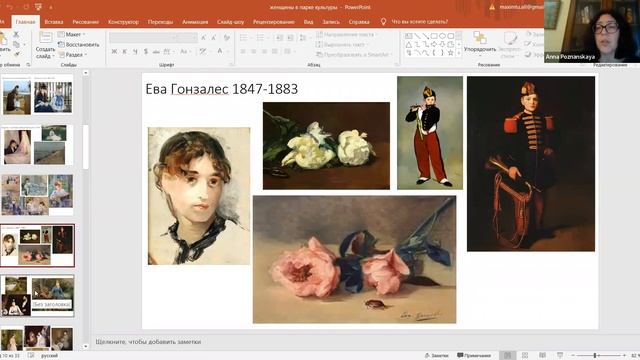Image resolution: width=640 pixels, height=360 pixels.
Task: Click the zoom slider in status bar
Action: tap(598, 356)
